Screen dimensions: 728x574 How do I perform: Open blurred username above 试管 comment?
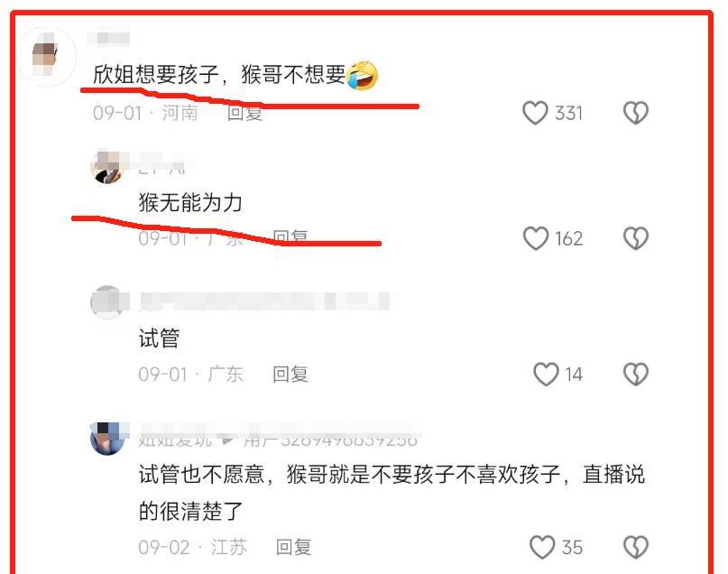pos(264,301)
